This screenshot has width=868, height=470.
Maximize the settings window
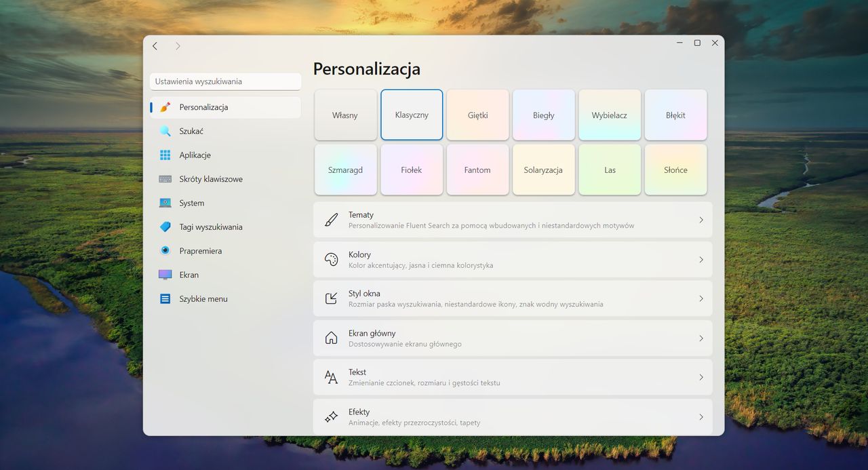coord(697,43)
